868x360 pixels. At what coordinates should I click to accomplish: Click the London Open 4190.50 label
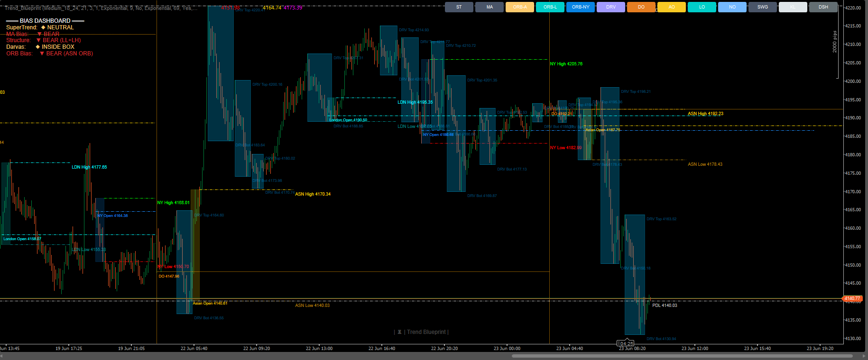[x=349, y=120]
